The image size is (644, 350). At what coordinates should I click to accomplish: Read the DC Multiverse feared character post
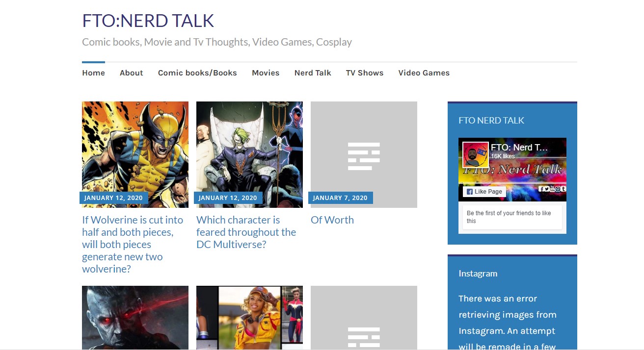click(246, 232)
